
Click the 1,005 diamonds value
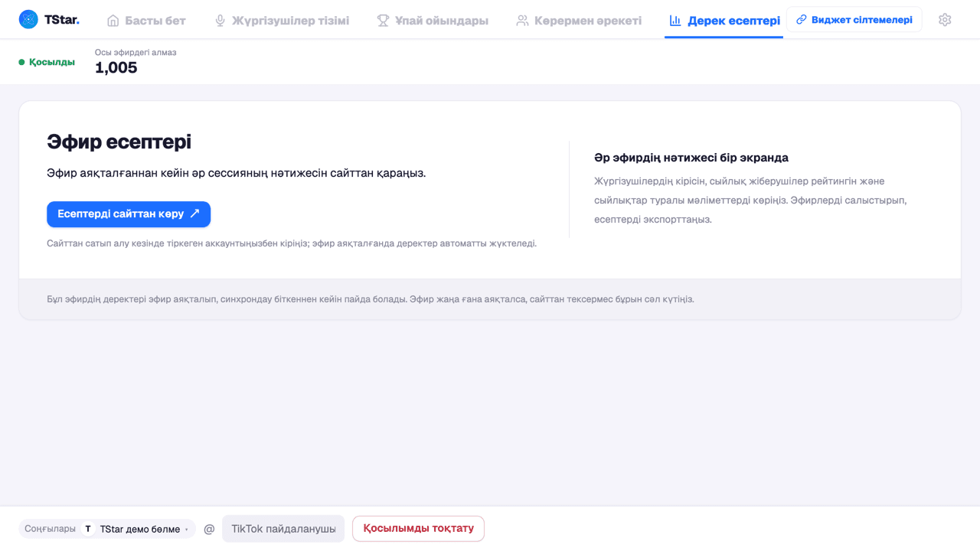pyautogui.click(x=116, y=67)
